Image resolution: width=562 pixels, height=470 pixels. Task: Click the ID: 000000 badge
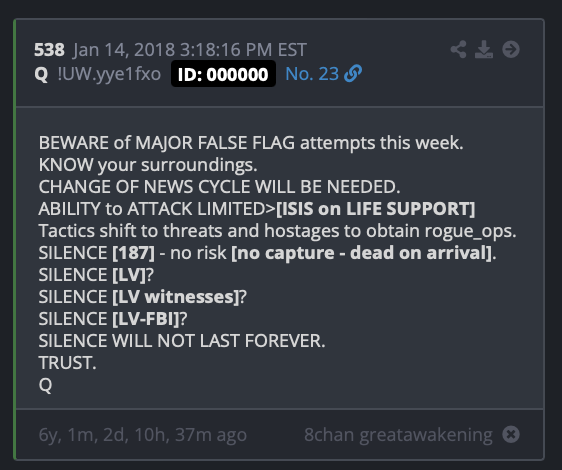coord(223,74)
